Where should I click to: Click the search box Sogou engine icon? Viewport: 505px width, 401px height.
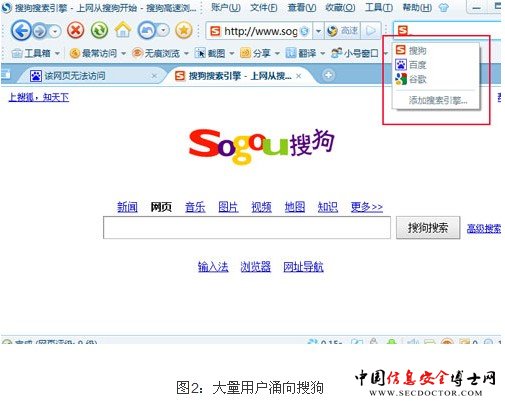coord(403,31)
